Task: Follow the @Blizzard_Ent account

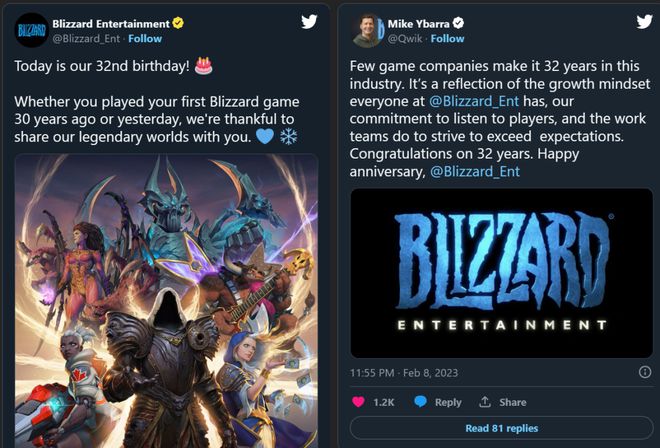Action: point(145,38)
